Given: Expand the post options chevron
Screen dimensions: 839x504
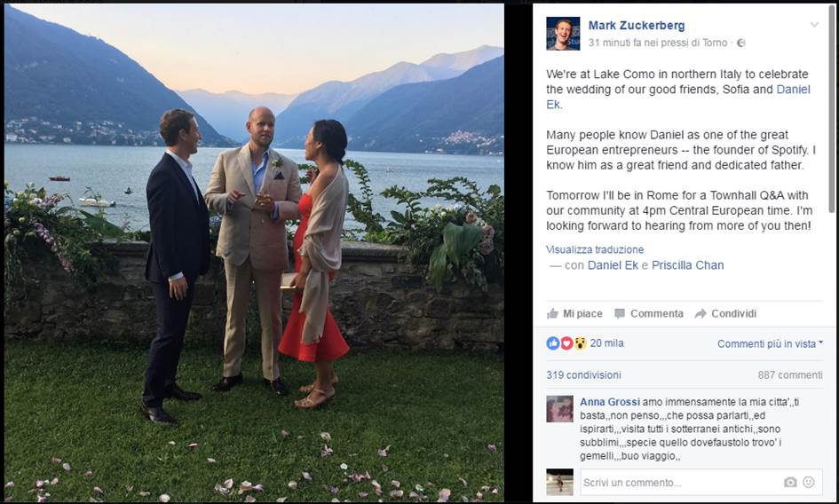Looking at the screenshot, I should [814, 25].
